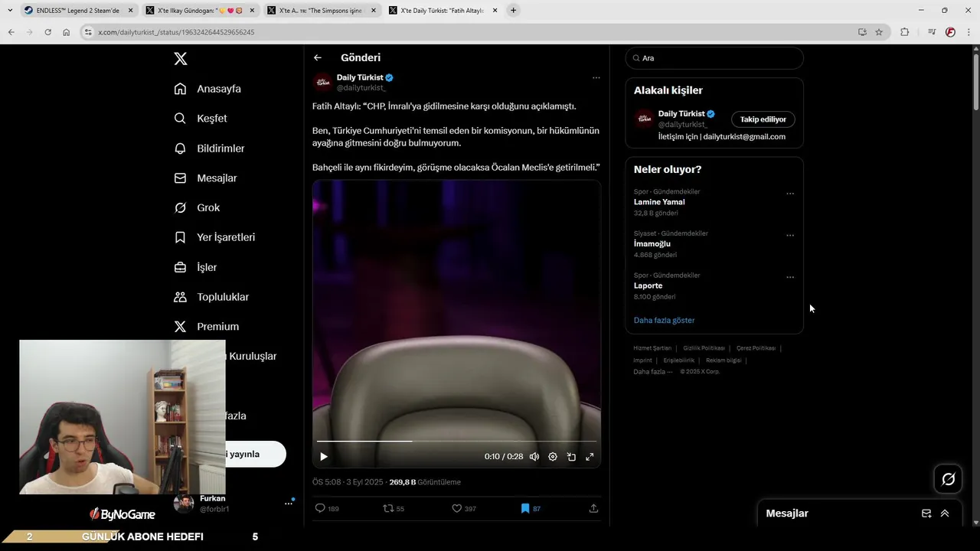Open browser extensions puzzle icon

(905, 32)
